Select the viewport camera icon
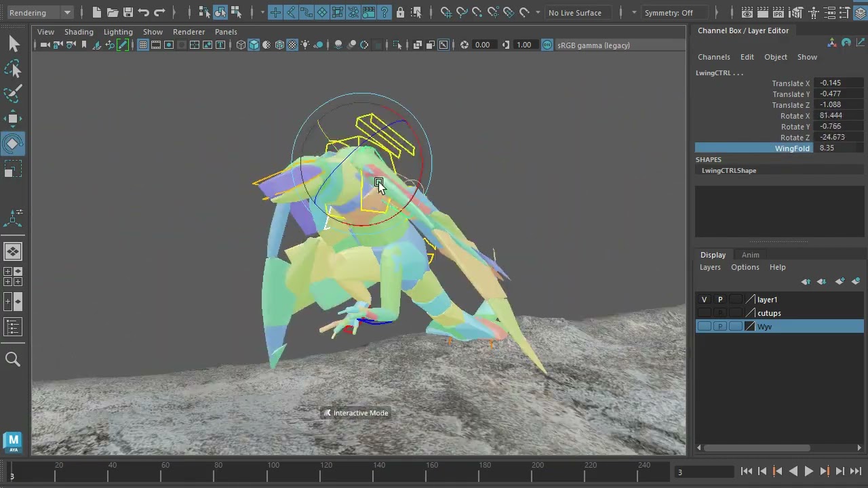The height and width of the screenshot is (488, 868). (45, 45)
